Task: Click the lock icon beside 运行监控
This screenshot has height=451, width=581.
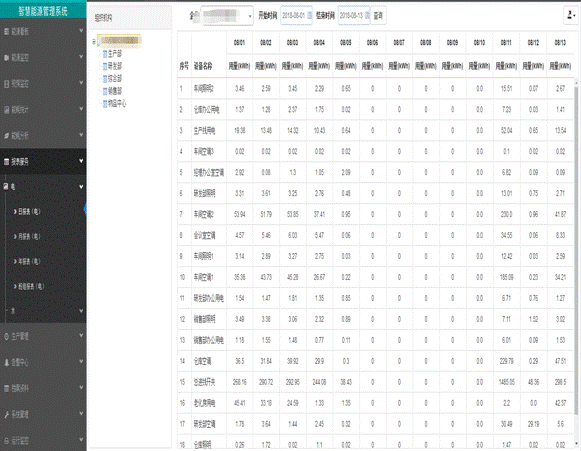Action: tap(6, 441)
